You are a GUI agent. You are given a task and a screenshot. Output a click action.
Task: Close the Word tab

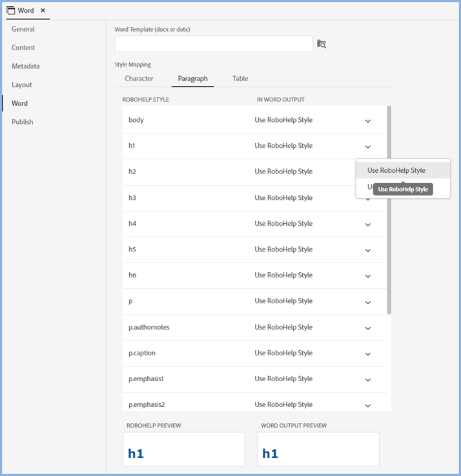click(x=43, y=10)
